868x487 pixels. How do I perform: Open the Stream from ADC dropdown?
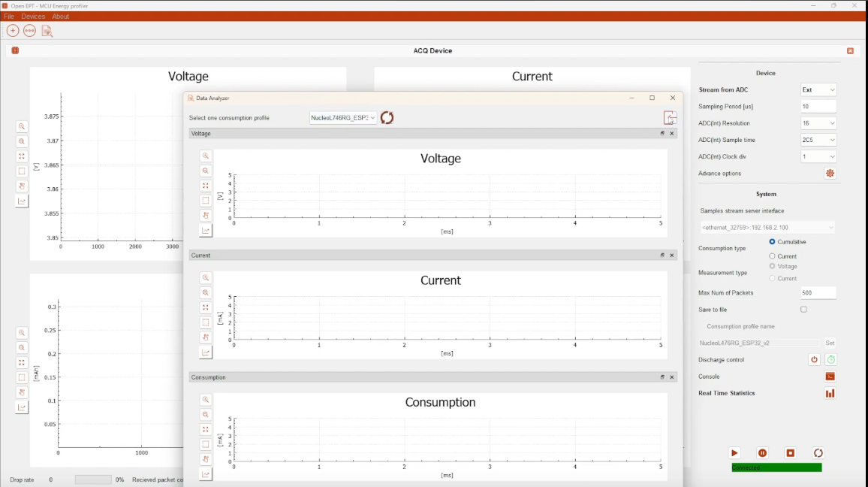pos(818,89)
